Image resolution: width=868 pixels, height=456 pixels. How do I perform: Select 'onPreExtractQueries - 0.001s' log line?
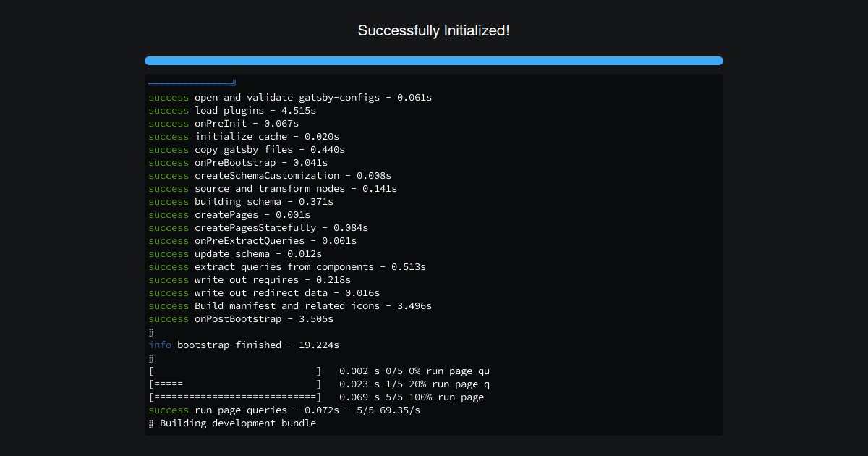252,240
